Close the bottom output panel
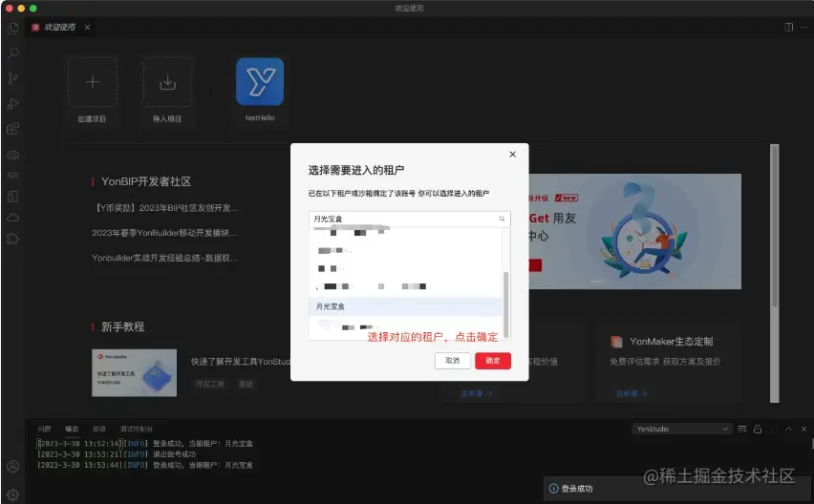The height and width of the screenshot is (504, 814). (x=803, y=429)
